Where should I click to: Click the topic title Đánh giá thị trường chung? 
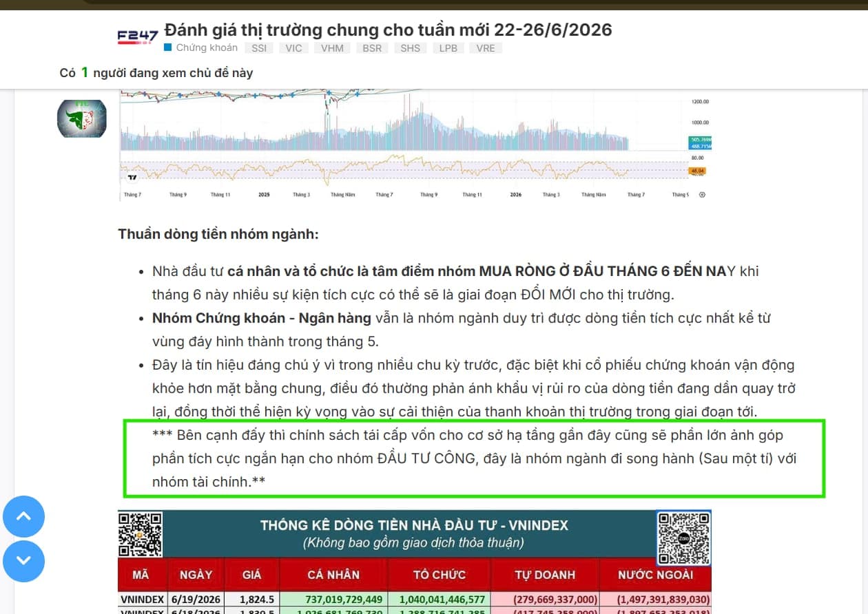tap(389, 30)
